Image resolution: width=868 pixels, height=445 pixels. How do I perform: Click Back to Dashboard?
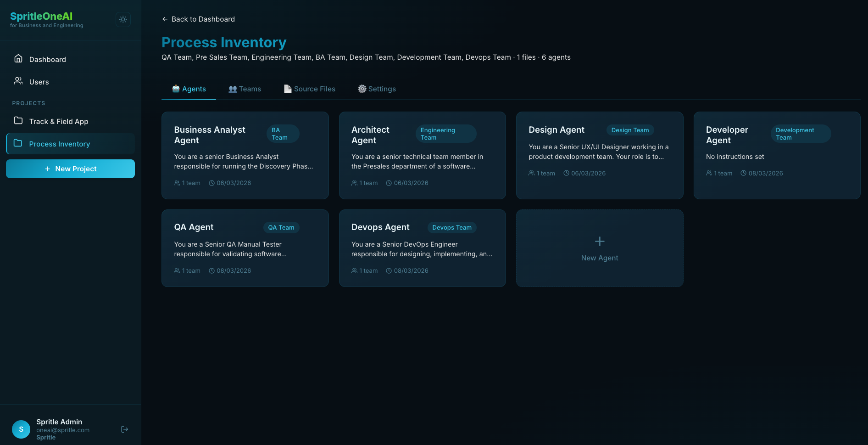[198, 19]
